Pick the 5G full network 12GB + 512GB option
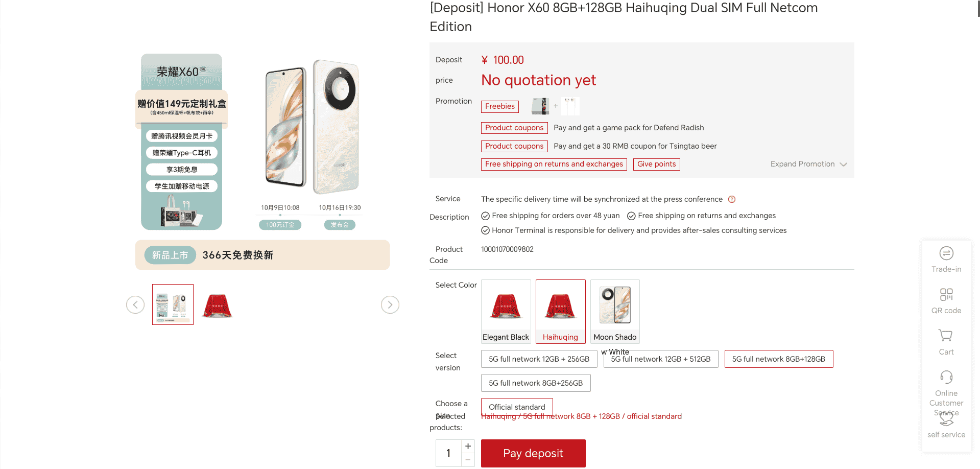The height and width of the screenshot is (469, 980). point(660,359)
